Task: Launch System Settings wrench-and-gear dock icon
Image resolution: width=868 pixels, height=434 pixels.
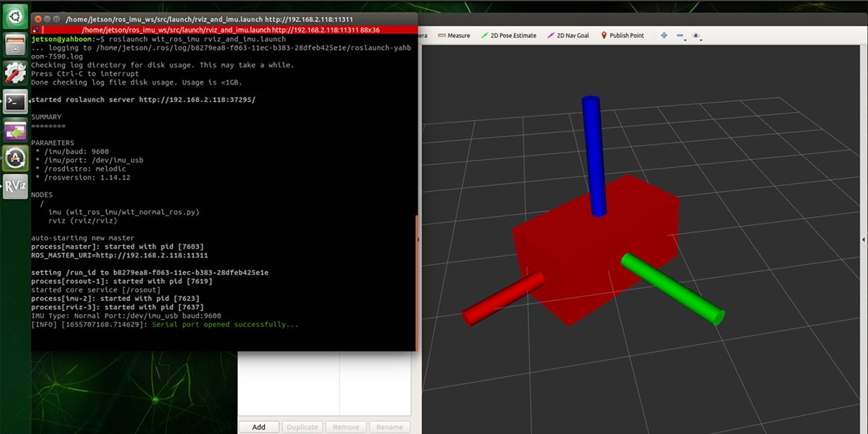Action: click(x=16, y=73)
